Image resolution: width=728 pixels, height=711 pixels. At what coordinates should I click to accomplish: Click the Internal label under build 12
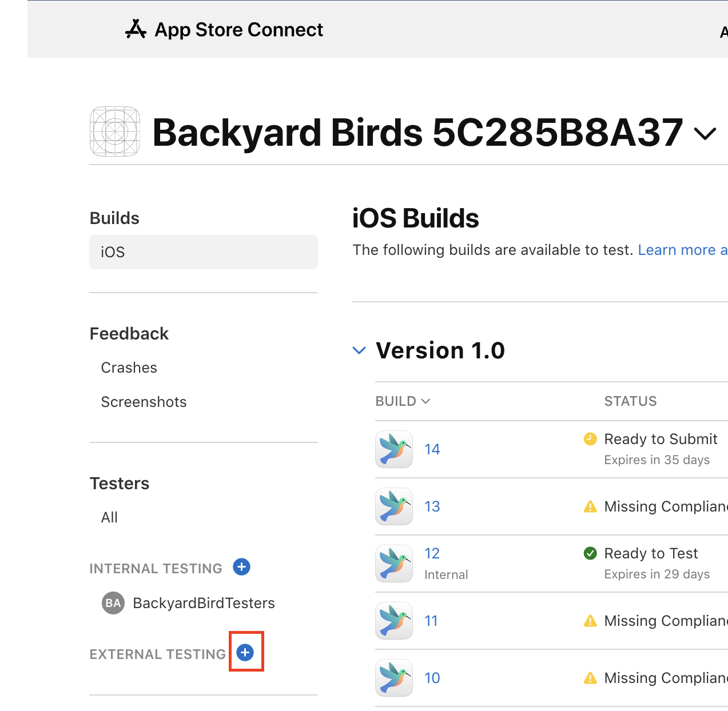click(446, 575)
